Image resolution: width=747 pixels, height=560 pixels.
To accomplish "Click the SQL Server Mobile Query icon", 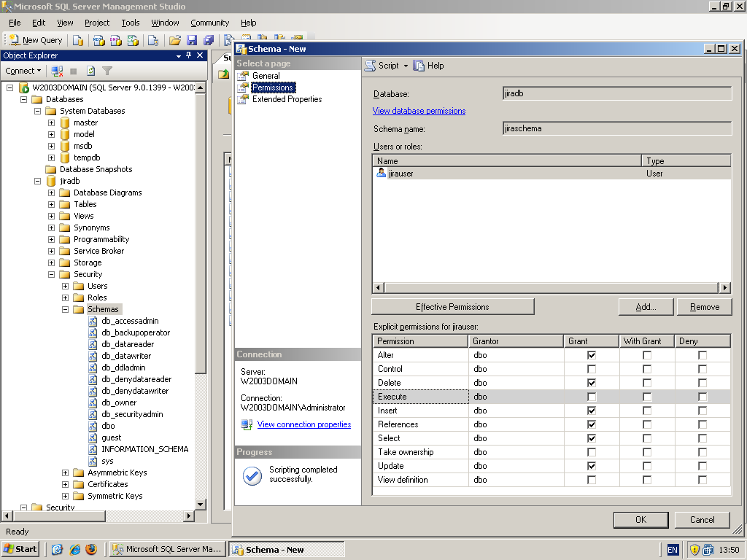I will 153,41.
